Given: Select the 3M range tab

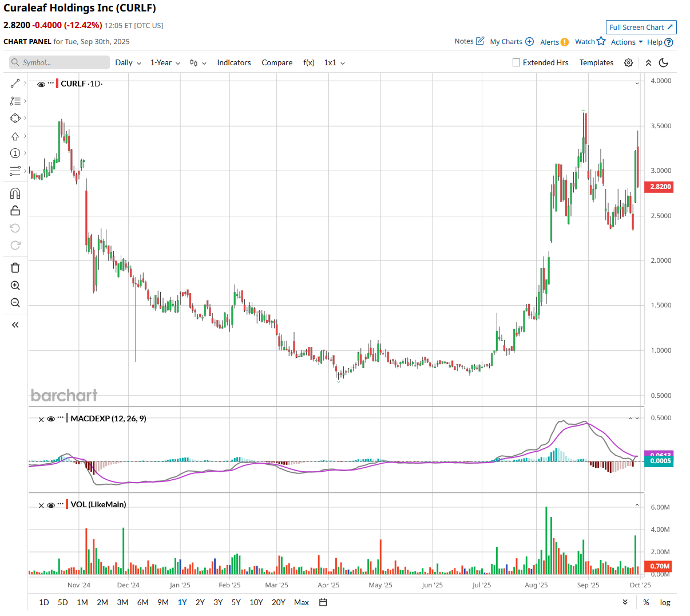Looking at the screenshot, I should (x=122, y=602).
